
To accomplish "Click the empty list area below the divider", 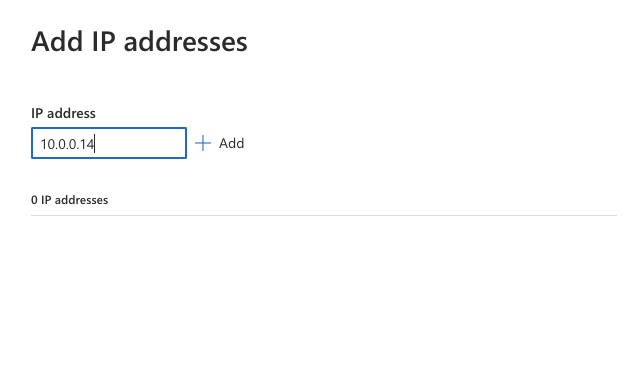I will pyautogui.click(x=324, y=294).
